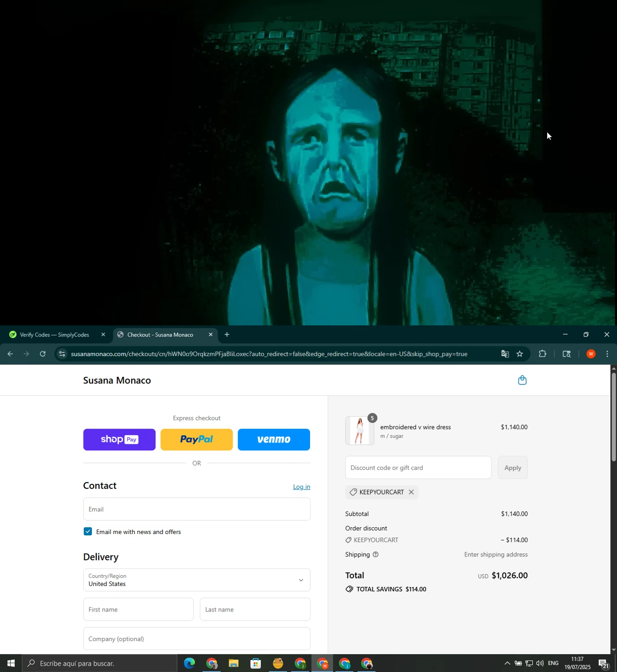Click the shipping help question mark icon
The height and width of the screenshot is (672, 617).
coord(375,555)
